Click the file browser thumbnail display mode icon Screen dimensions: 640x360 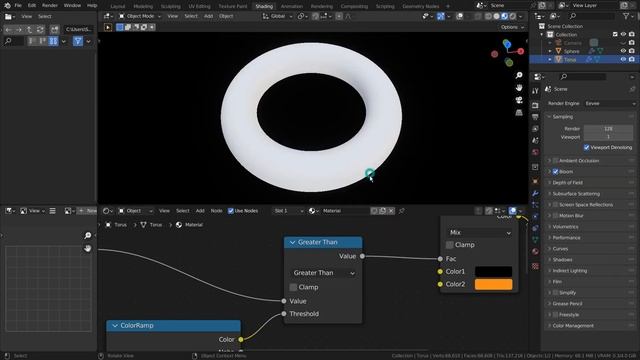(x=53, y=41)
